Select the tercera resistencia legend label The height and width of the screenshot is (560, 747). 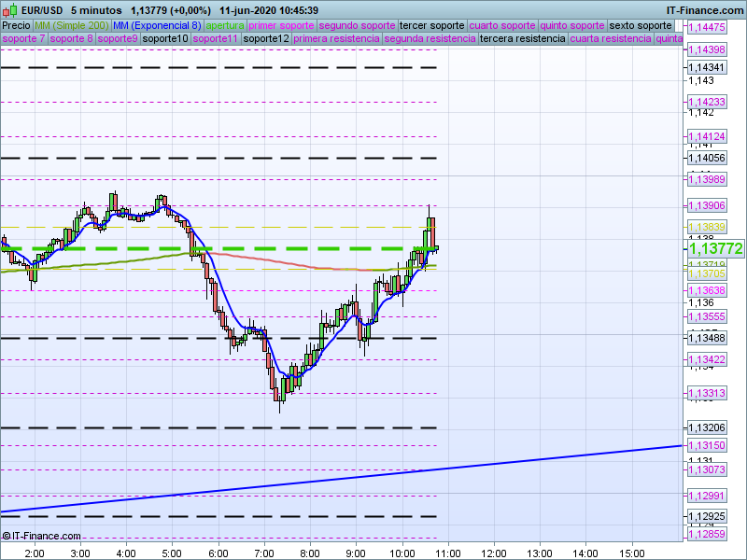point(522,39)
